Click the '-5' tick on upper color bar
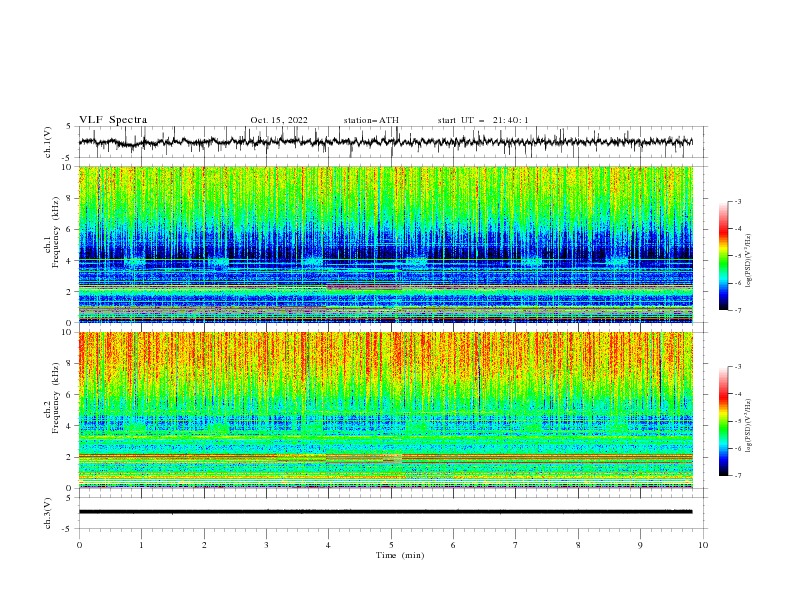This screenshot has height=612, width=792. (737, 256)
